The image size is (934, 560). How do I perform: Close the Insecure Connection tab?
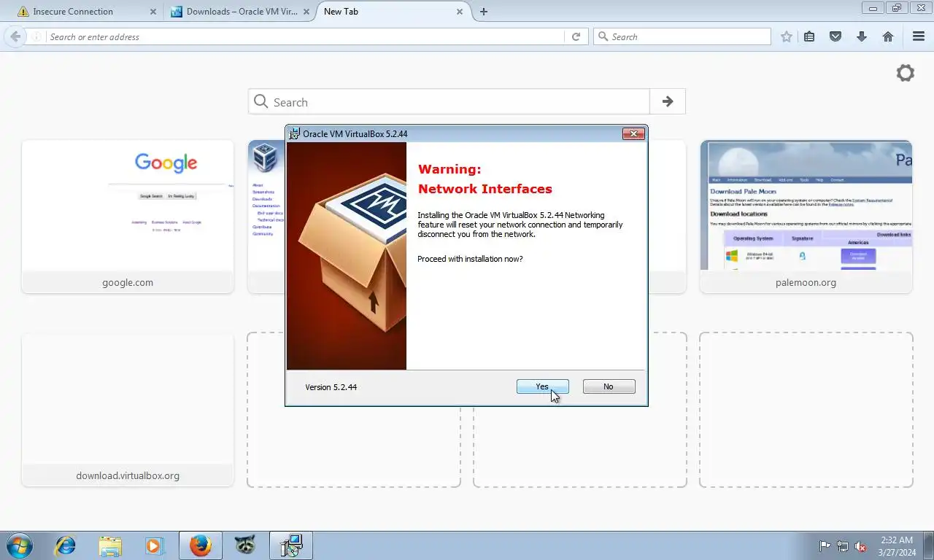click(x=153, y=12)
